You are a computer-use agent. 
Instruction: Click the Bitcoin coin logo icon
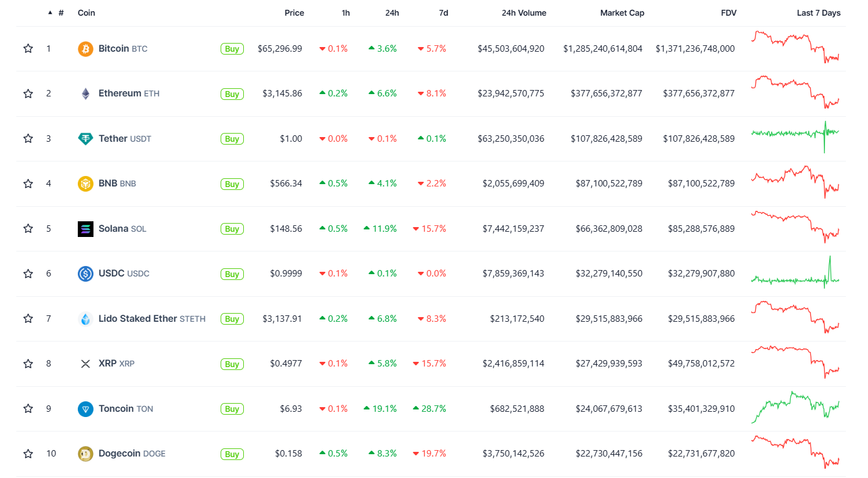(x=85, y=49)
